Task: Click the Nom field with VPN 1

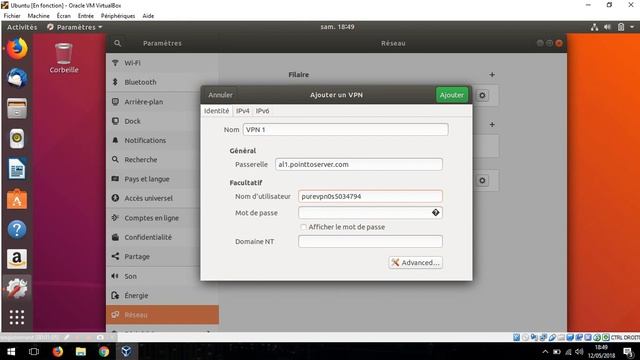Action: (345, 129)
